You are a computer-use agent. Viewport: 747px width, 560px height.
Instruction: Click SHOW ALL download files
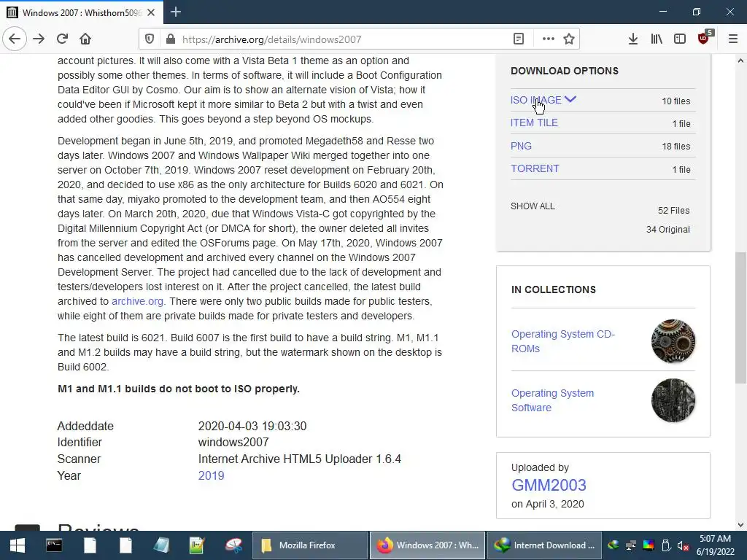click(533, 206)
